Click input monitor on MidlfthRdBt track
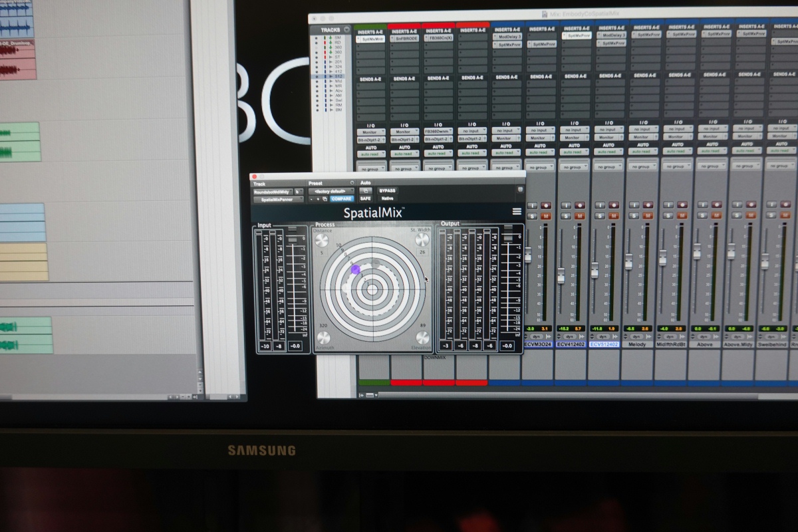This screenshot has width=798, height=532. point(668,205)
